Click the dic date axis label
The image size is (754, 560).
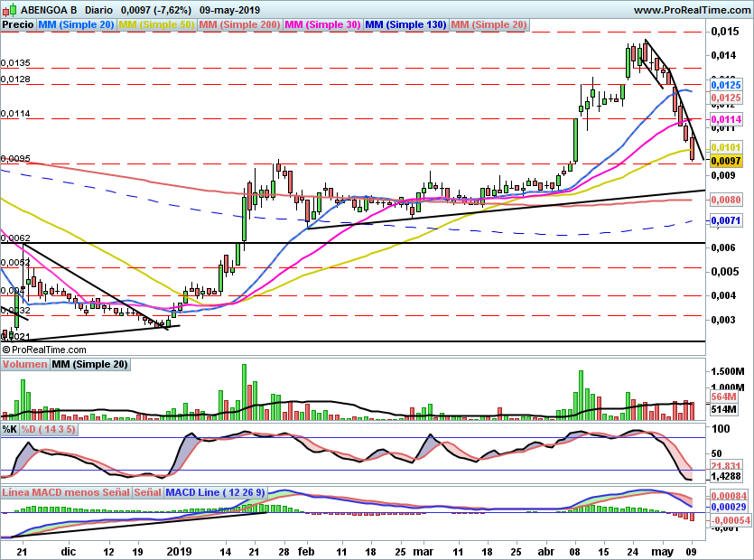tap(69, 552)
